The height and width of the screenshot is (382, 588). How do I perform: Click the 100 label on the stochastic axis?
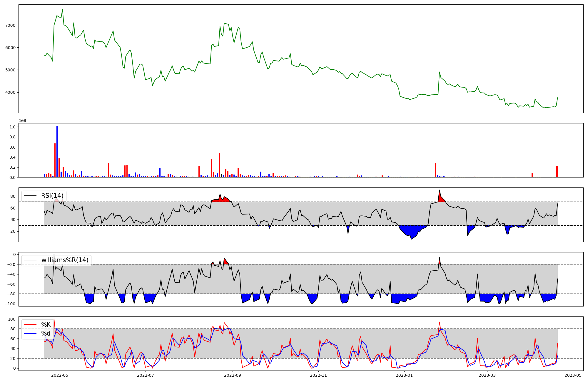pos(12,319)
